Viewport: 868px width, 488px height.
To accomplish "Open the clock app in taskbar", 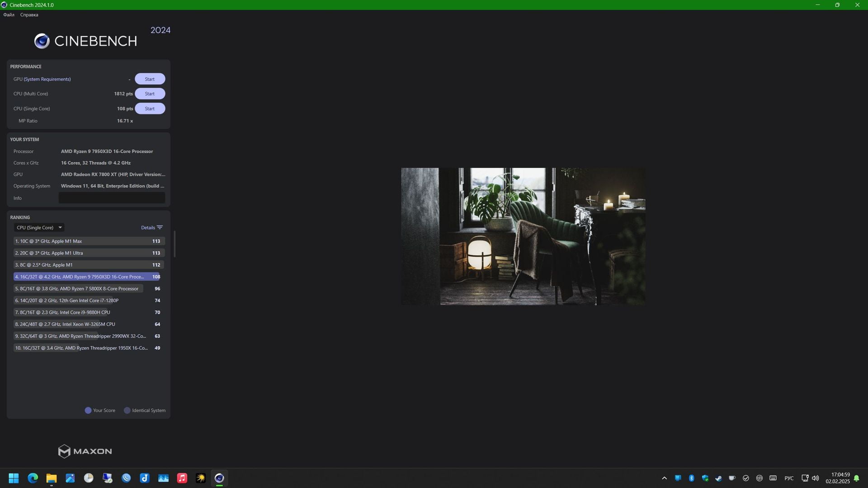I will [x=89, y=478].
